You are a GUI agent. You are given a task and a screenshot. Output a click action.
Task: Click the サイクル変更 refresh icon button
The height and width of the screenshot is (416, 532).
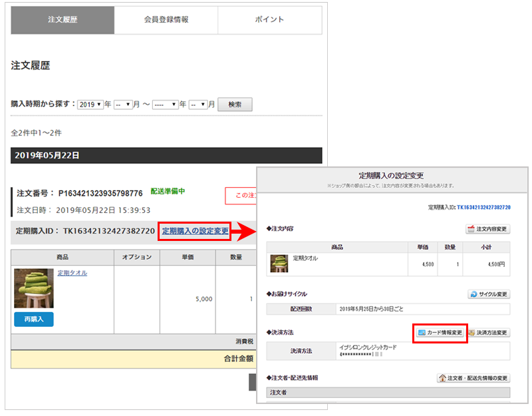(x=489, y=294)
